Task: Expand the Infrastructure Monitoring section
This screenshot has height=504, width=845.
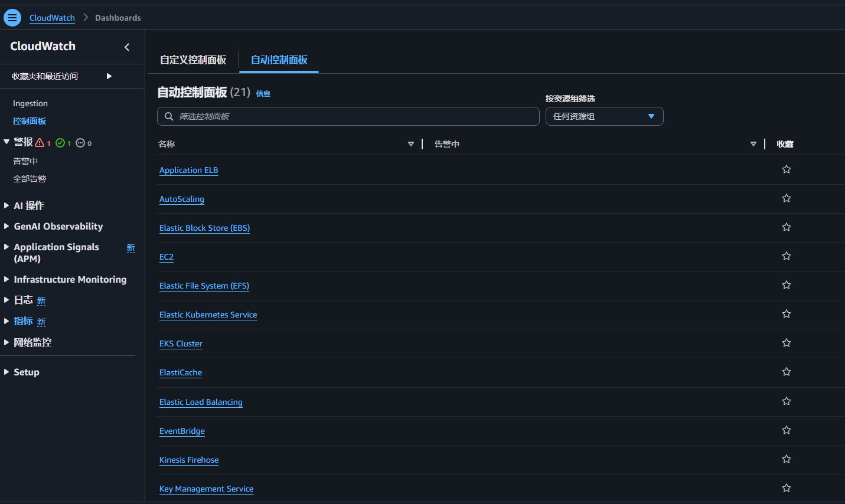Action: (70, 279)
